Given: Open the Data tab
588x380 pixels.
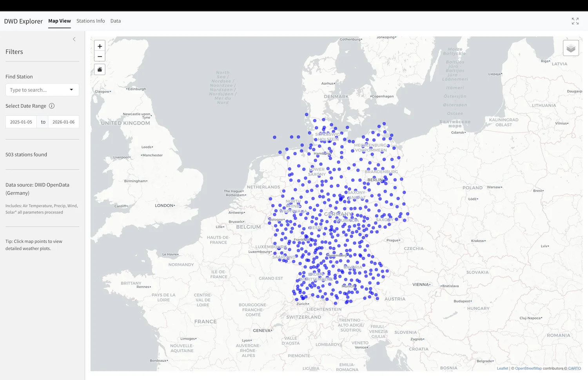Looking at the screenshot, I should click(116, 21).
